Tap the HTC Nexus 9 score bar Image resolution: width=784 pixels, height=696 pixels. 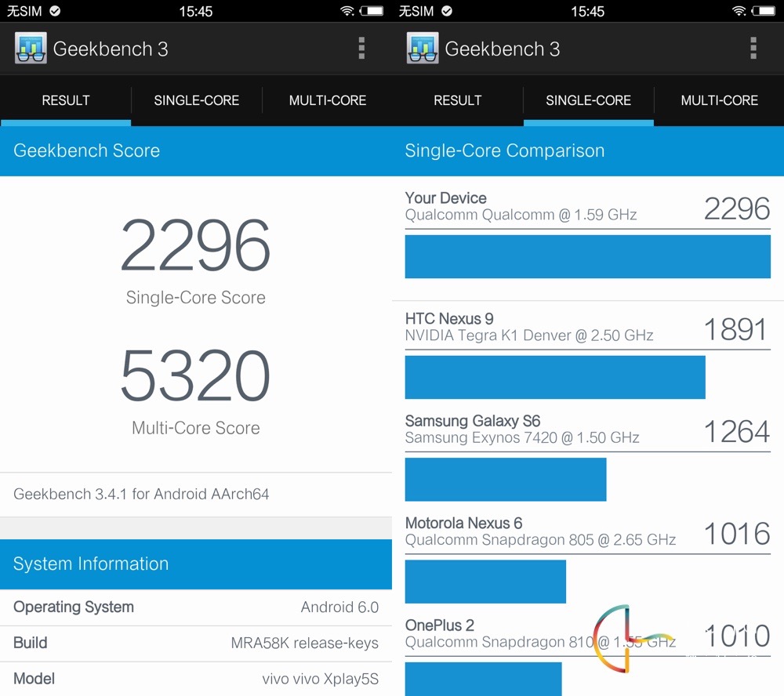[555, 377]
